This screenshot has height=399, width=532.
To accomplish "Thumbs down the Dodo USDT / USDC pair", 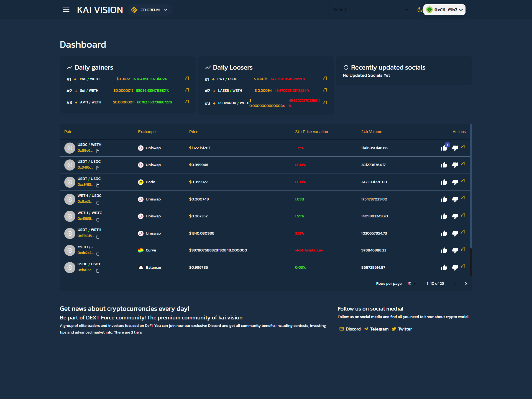I will click(x=455, y=182).
